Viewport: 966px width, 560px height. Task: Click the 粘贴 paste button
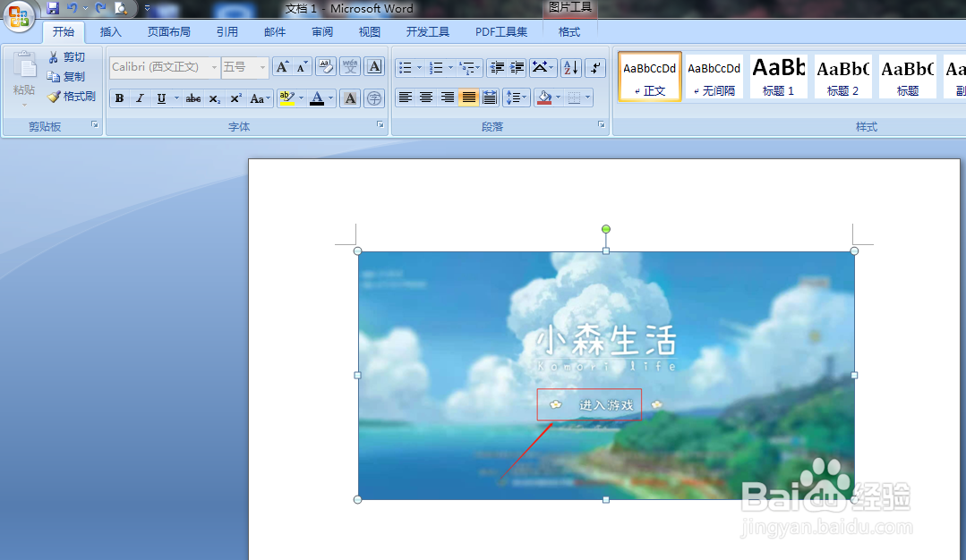(24, 78)
